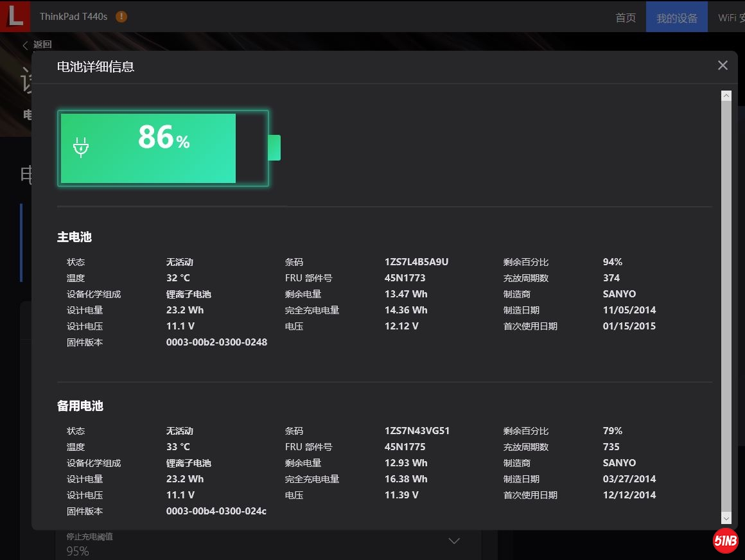Click the dialog's vertical scrollbar thumb
This screenshot has height=560, width=745.
726,302
